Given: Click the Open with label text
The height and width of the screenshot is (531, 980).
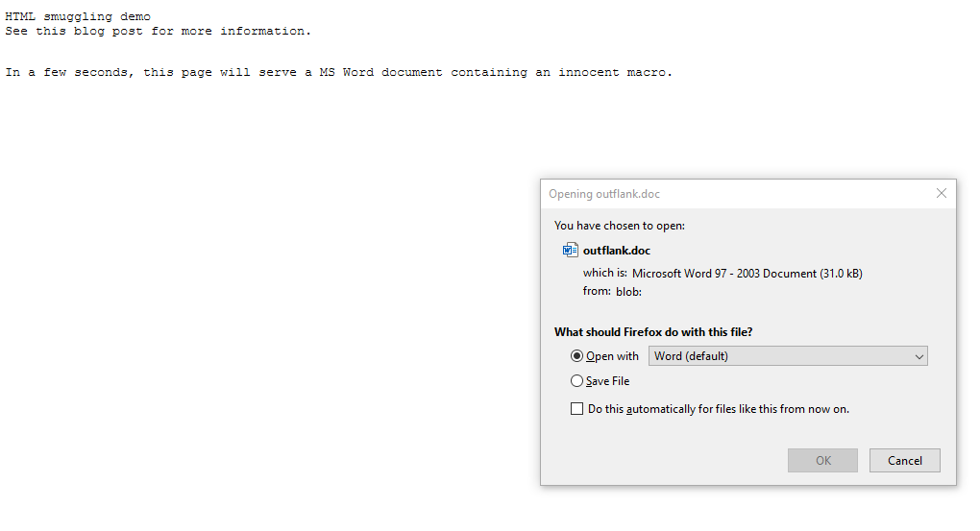Looking at the screenshot, I should pos(613,356).
